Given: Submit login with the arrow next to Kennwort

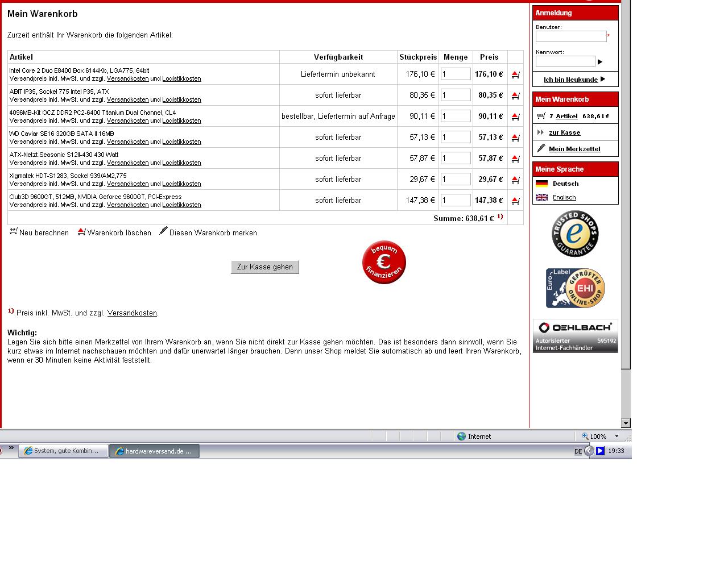Looking at the screenshot, I should click(600, 62).
